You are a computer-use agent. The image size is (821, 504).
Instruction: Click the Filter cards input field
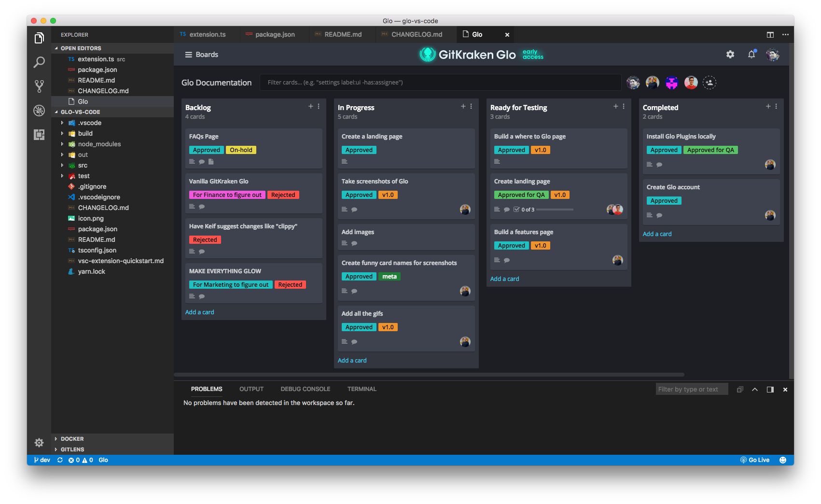[440, 83]
